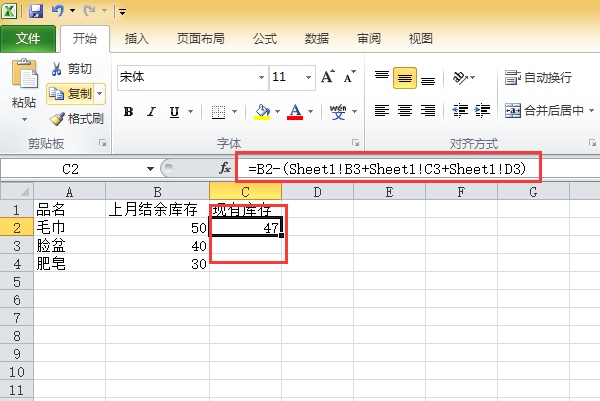This screenshot has width=600, height=401.
Task: Click the 复制 copy button
Action: [70, 93]
